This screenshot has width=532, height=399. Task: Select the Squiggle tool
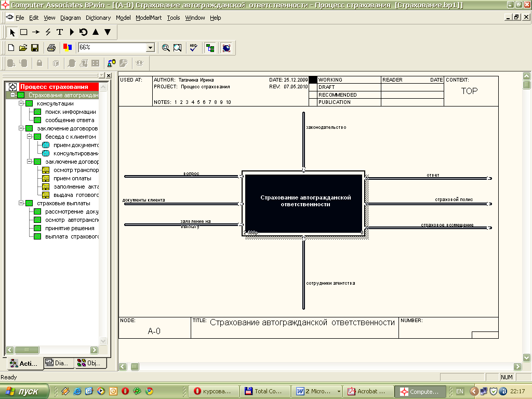click(48, 32)
